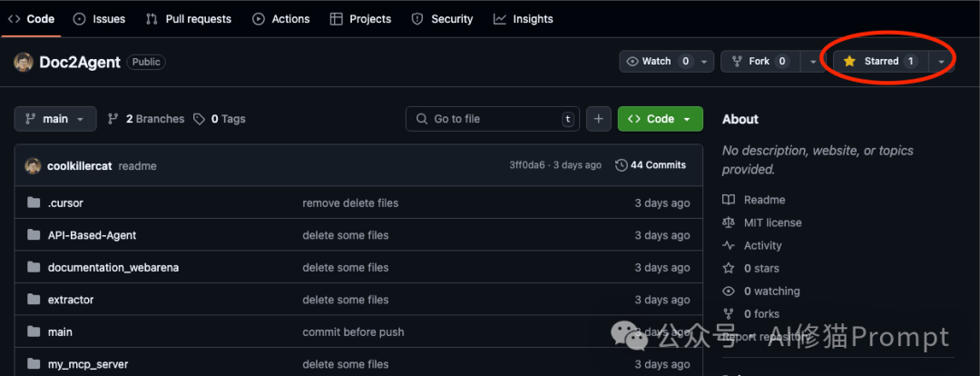Open the star lists dropdown arrow
The height and width of the screenshot is (376, 980).
coord(941,62)
